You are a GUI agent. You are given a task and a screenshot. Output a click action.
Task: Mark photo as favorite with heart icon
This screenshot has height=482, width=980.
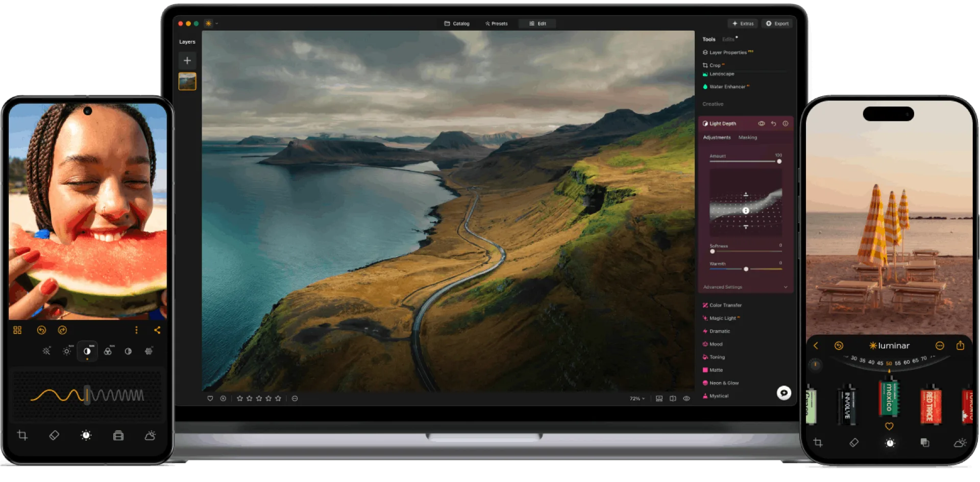tap(210, 398)
